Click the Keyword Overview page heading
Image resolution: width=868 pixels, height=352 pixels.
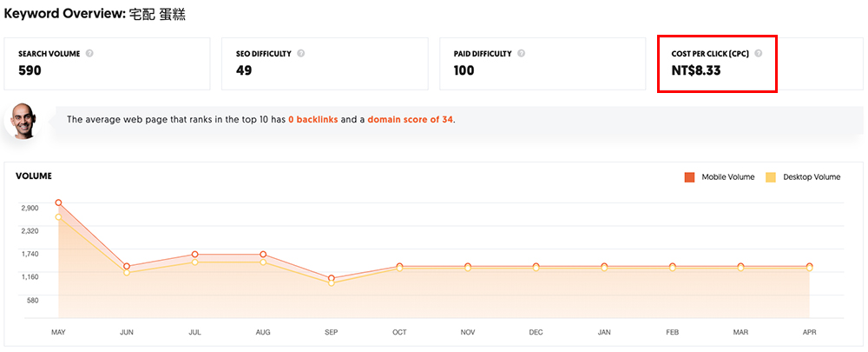(95, 15)
